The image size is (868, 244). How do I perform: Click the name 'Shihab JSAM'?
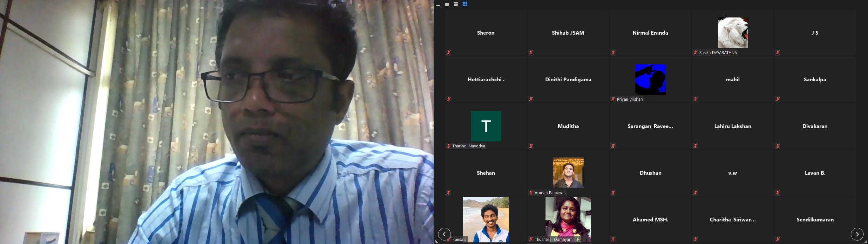point(568,33)
